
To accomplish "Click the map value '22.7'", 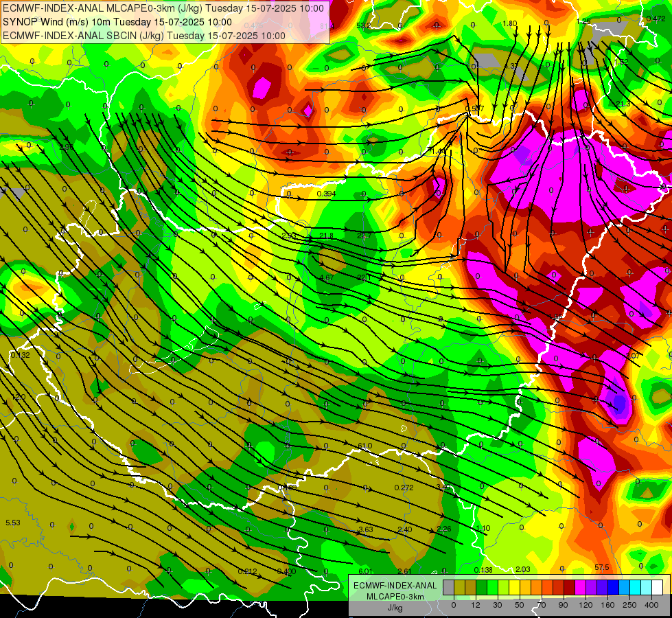I will [364, 236].
